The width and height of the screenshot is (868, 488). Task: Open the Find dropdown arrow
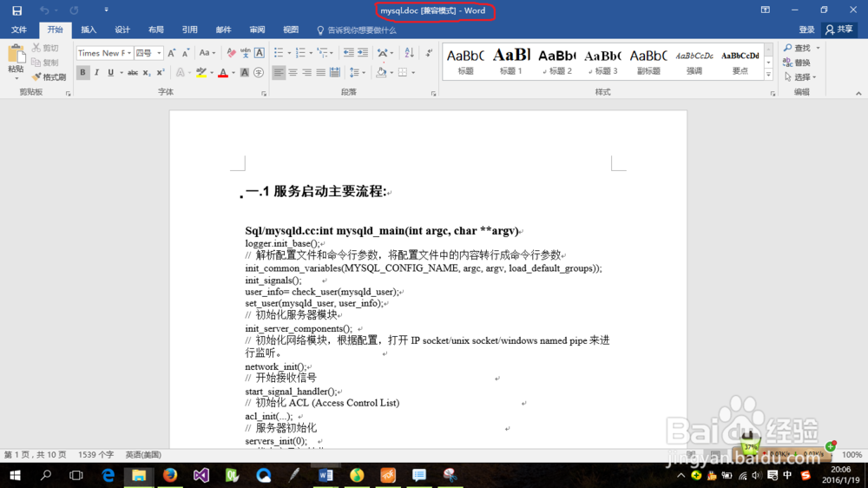click(818, 48)
